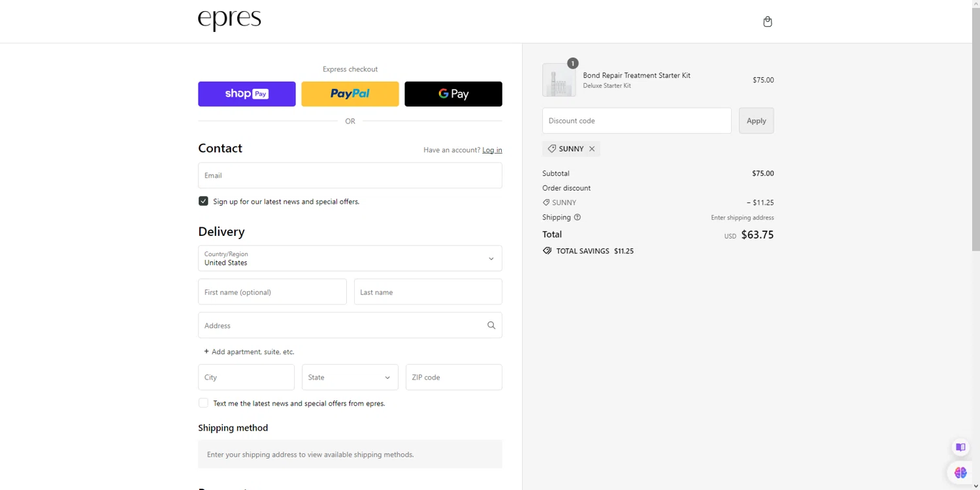
Task: Choose PayPal express checkout
Action: [350, 94]
